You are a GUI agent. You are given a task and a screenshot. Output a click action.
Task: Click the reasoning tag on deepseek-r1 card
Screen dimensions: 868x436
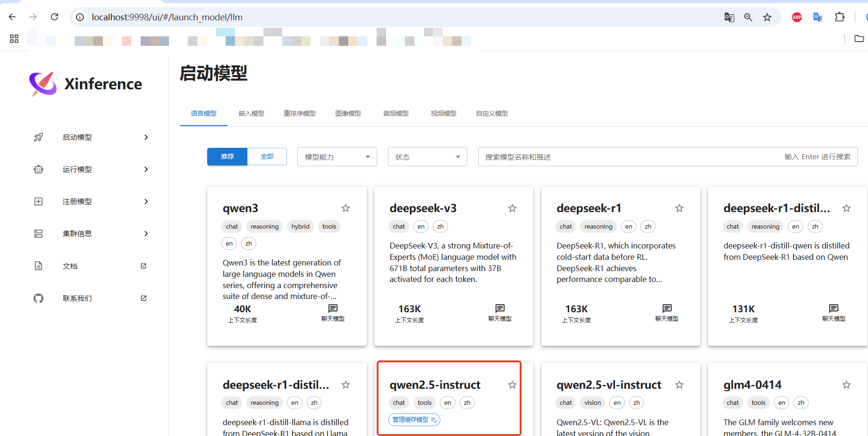(598, 227)
